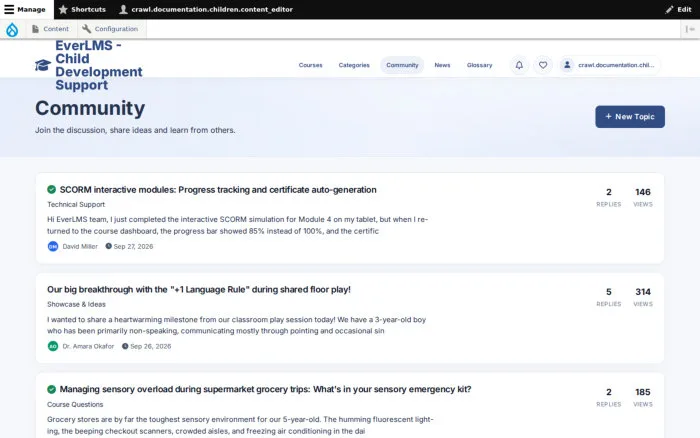Image resolution: width=700 pixels, height=438 pixels.
Task: Open the user profile dropdown in header
Action: click(x=610, y=65)
